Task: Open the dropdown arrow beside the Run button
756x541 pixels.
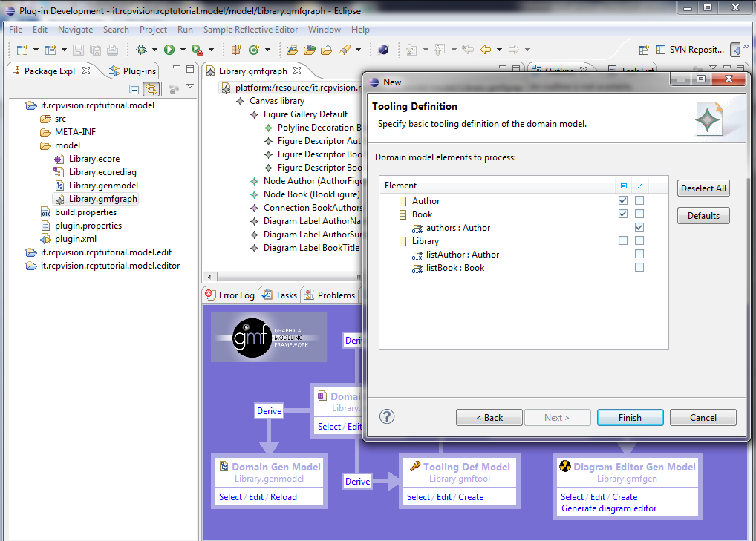Action: (183, 50)
